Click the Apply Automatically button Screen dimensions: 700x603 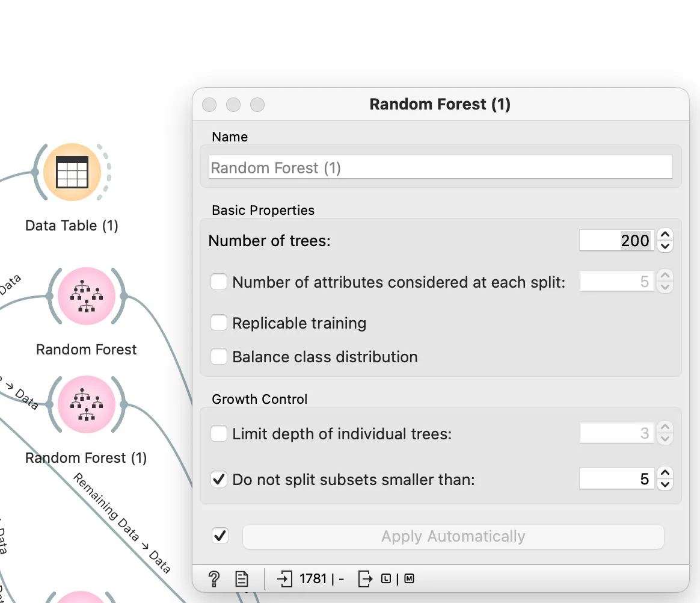coord(453,536)
